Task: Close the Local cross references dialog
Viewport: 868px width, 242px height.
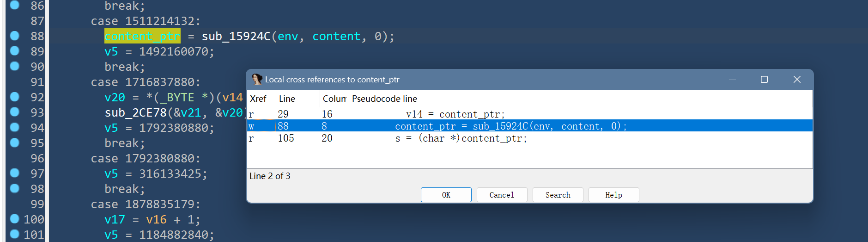Action: (797, 80)
